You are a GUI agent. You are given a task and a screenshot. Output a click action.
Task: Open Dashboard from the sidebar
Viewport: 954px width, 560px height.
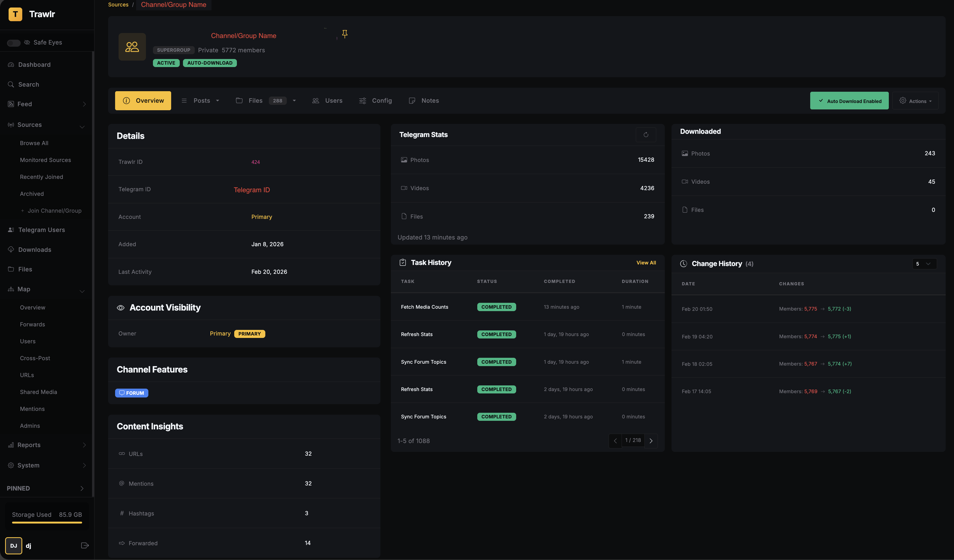[34, 65]
